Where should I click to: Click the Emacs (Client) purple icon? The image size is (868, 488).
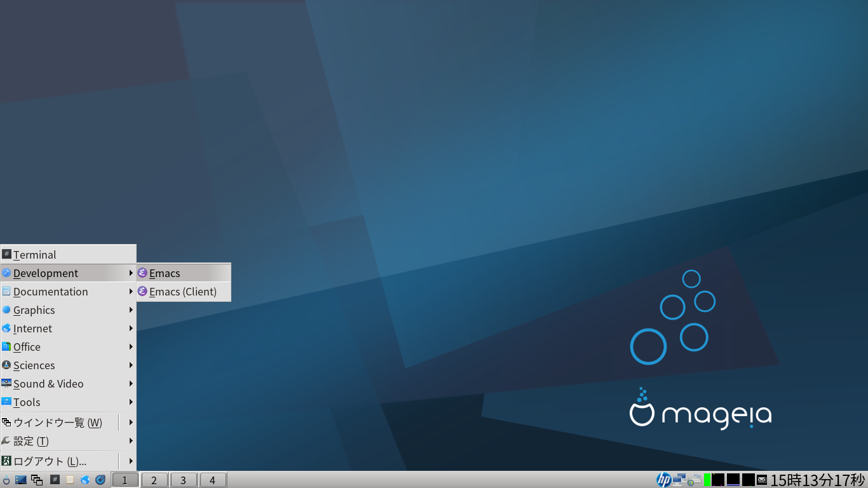pyautogui.click(x=142, y=291)
